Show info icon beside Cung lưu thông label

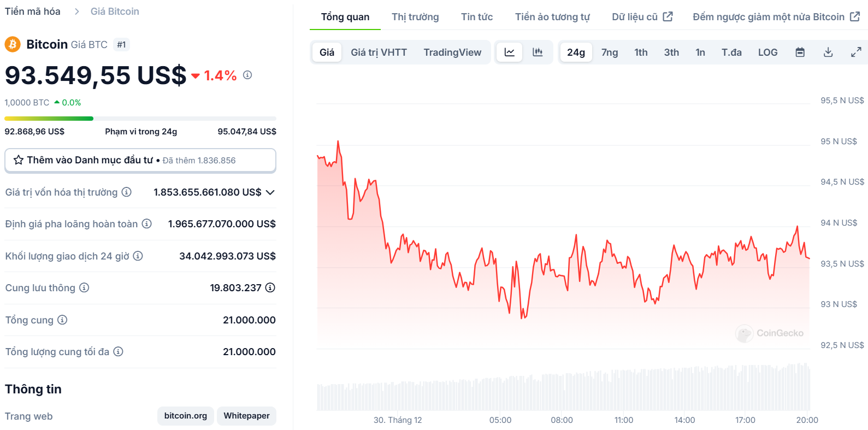point(84,287)
